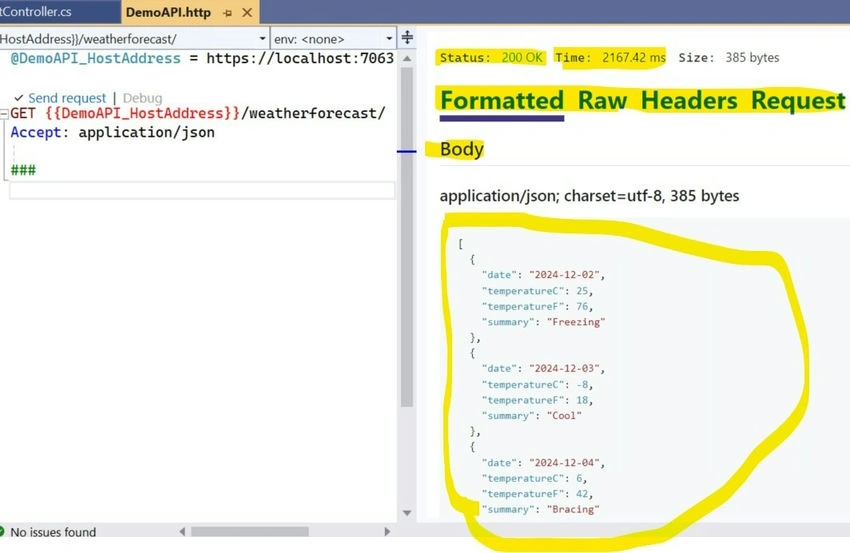Click the horizontal scrollbar left arrow

[182, 531]
